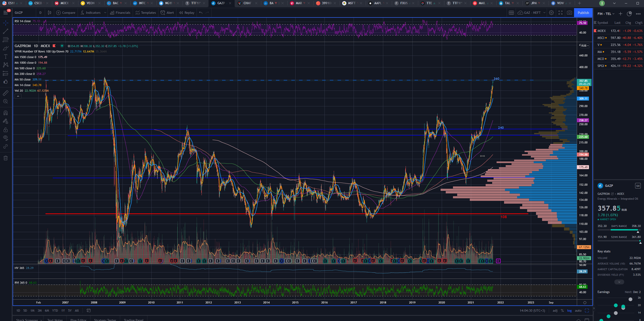644x321 pixels.
Task: Open the Fibonacci and pitchfork tools
Action: (5, 40)
